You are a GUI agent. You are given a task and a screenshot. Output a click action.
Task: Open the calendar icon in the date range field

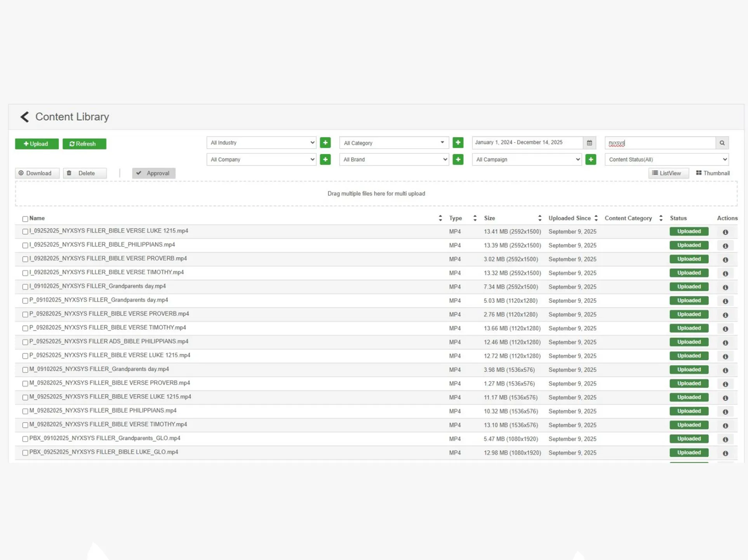point(590,142)
